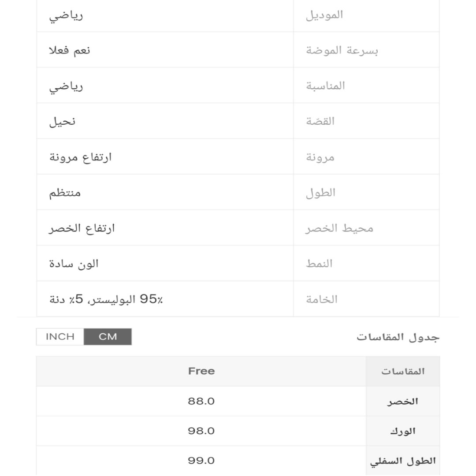Click the الموديل attribute label

tap(324, 15)
